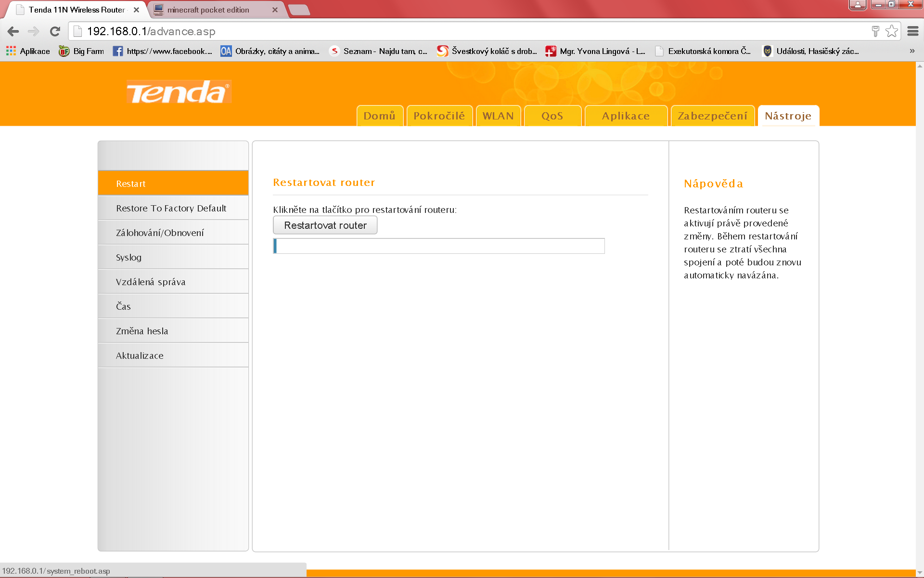The image size is (924, 578).
Task: Click the Tenda logo
Action: pyautogui.click(x=179, y=92)
